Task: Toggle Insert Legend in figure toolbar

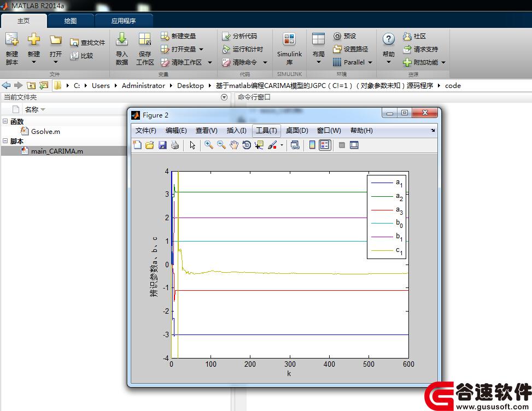Action: click(325, 145)
